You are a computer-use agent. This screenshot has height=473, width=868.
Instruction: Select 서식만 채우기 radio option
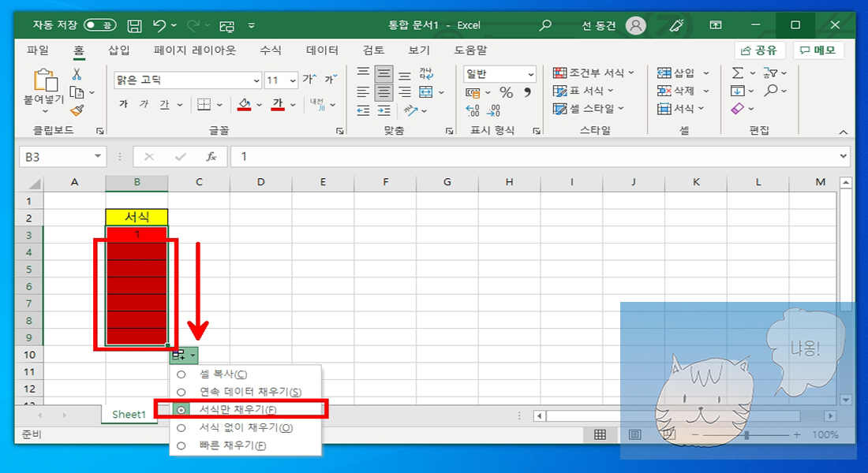coord(181,410)
